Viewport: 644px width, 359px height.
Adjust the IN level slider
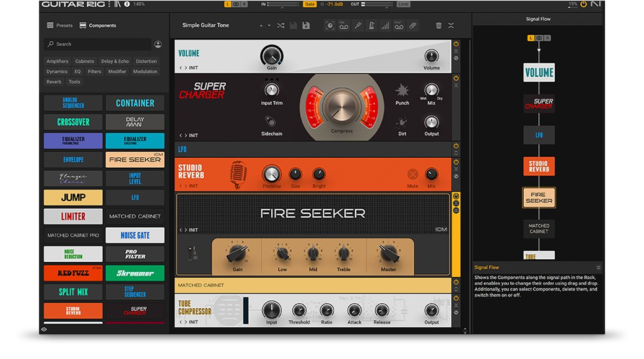(x=284, y=4)
